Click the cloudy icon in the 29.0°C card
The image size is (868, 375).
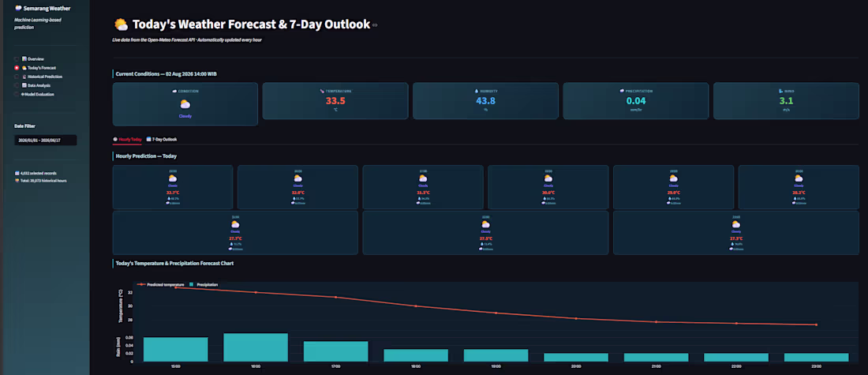[x=673, y=179]
